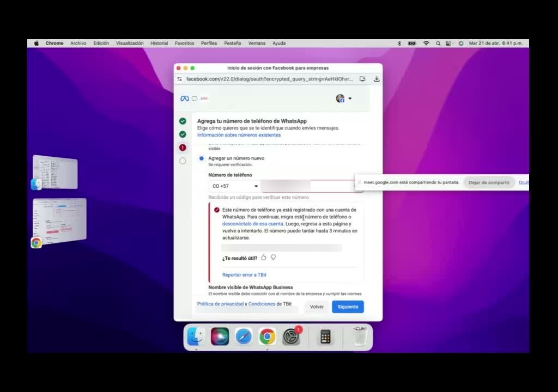This screenshot has height=392, width=558.
Task: Open Política de privacidad link
Action: click(220, 304)
